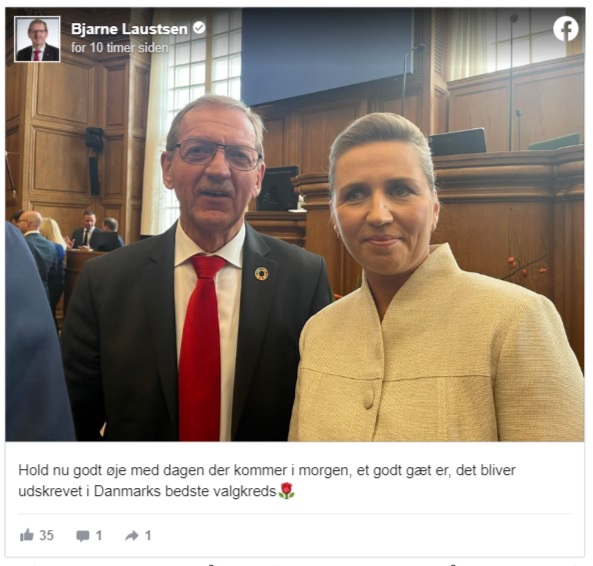Viewport: 593px width, 566px height.
Task: Click the red rose emoji in caption
Action: pyautogui.click(x=286, y=491)
